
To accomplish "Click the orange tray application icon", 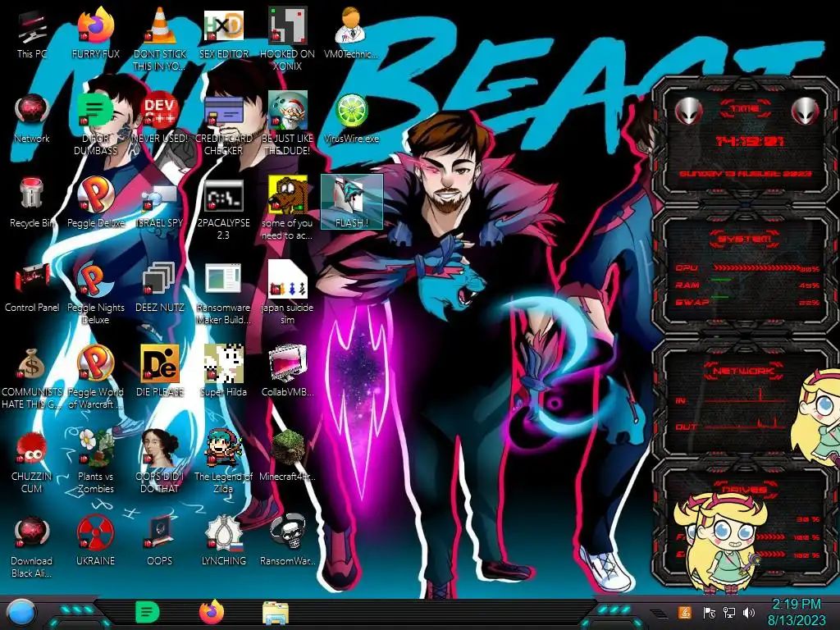I will tap(685, 612).
